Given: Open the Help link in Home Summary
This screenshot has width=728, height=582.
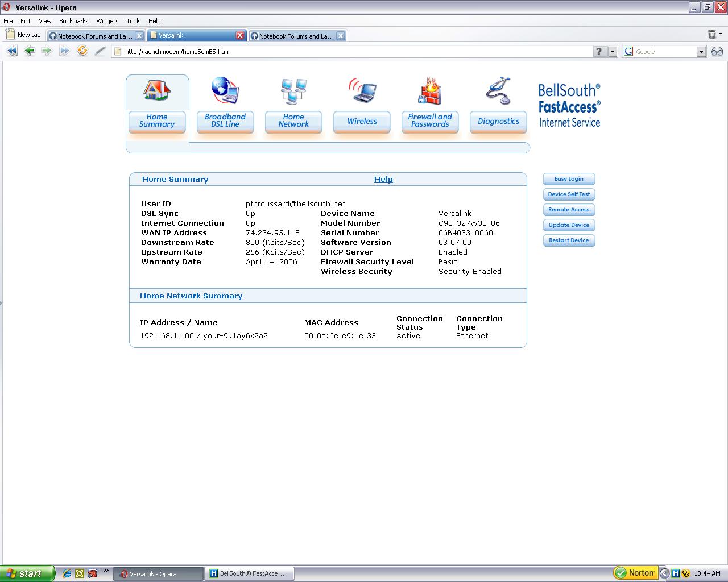Looking at the screenshot, I should [383, 180].
